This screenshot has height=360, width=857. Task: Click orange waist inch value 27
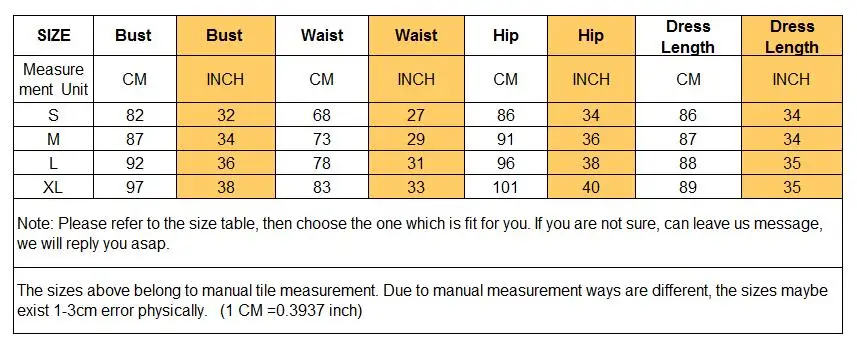(416, 115)
